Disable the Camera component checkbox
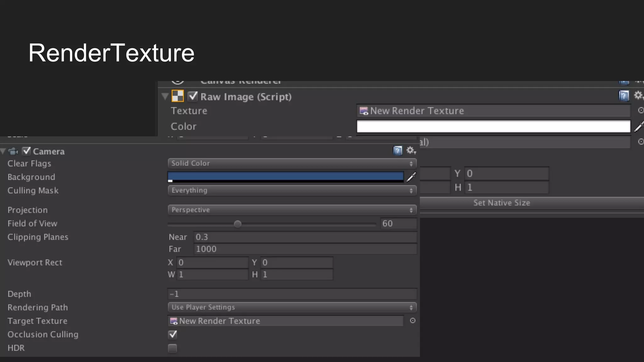 [27, 151]
